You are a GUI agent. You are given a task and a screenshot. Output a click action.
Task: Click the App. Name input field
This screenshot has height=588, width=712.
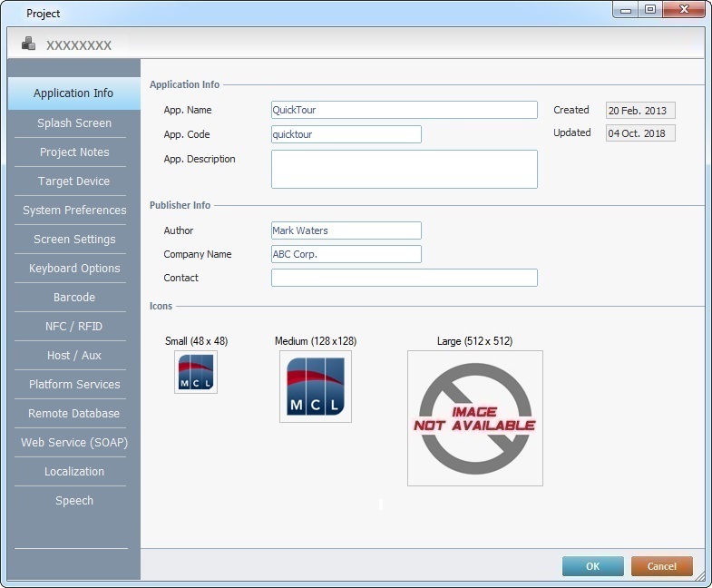[404, 110]
